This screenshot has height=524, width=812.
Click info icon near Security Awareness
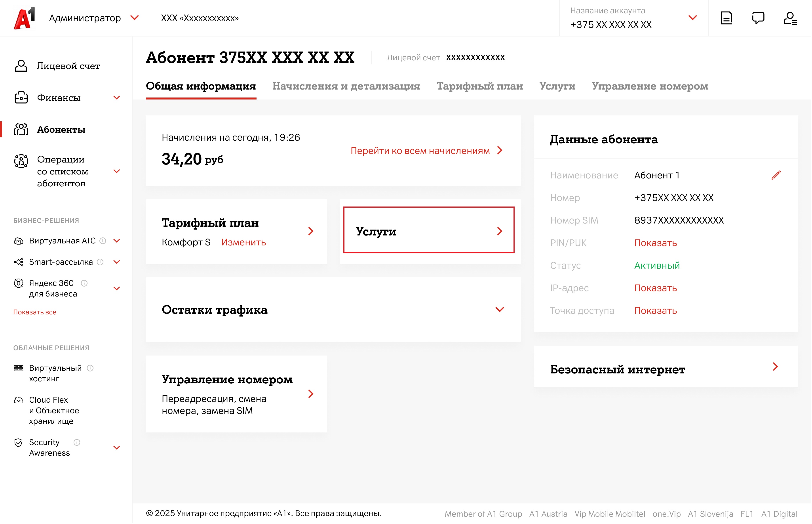click(77, 442)
